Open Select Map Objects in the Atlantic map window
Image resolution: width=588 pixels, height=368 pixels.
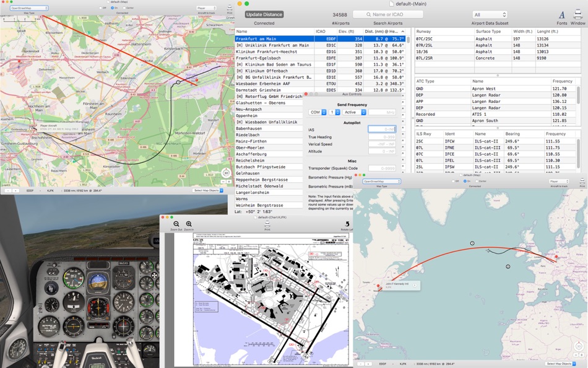(560, 364)
